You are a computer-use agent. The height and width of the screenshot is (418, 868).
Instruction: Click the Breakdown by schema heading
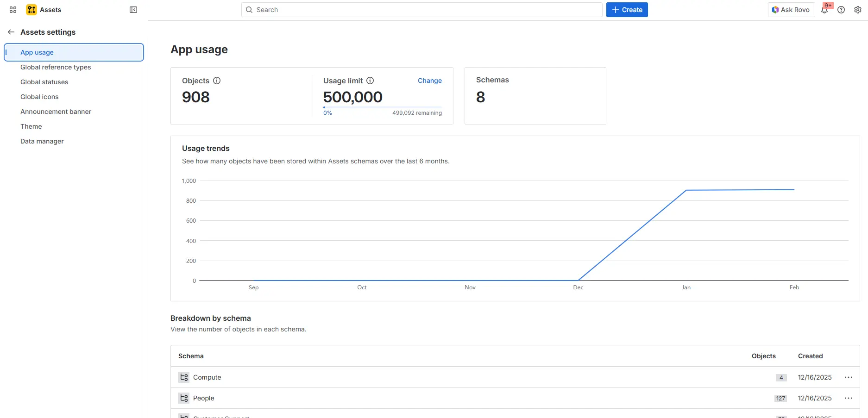[x=211, y=318]
